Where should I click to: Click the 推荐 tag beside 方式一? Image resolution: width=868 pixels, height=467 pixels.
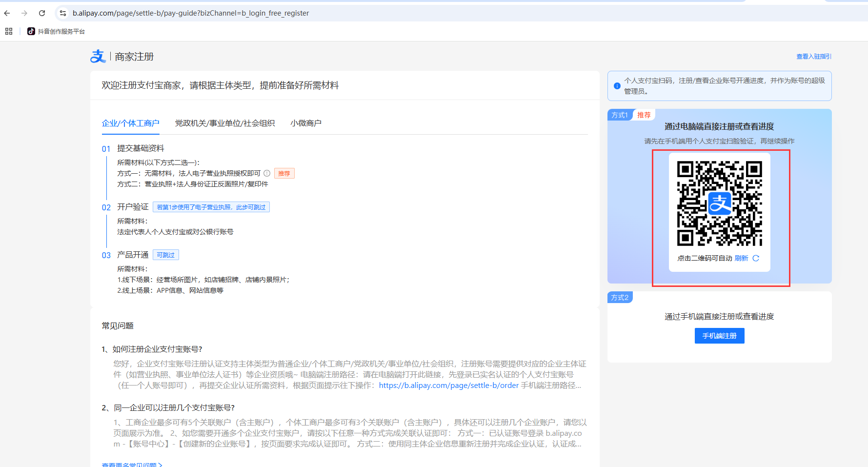tap(284, 173)
